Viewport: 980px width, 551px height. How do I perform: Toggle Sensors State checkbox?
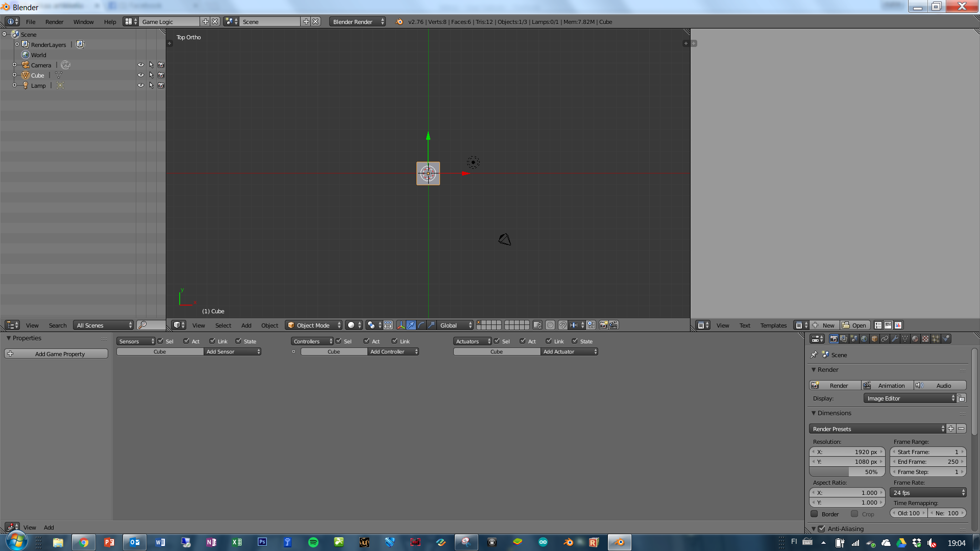pyautogui.click(x=238, y=341)
